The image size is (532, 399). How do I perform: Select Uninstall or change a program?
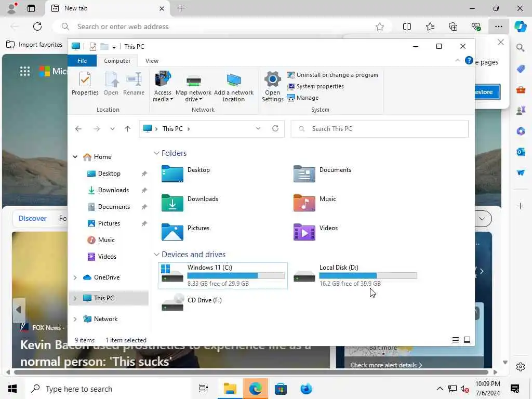pyautogui.click(x=332, y=75)
